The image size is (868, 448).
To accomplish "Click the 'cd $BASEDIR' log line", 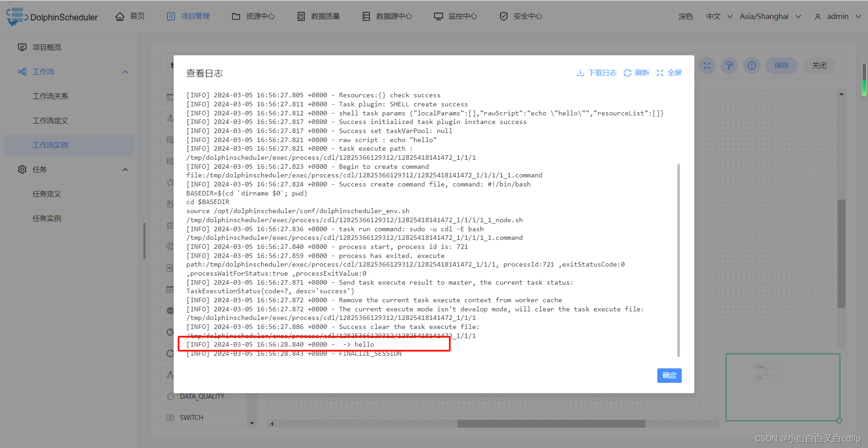I will (x=208, y=202).
